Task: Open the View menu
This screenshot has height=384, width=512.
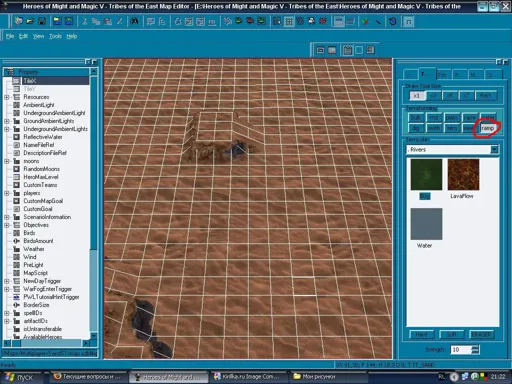Action: 39,36
